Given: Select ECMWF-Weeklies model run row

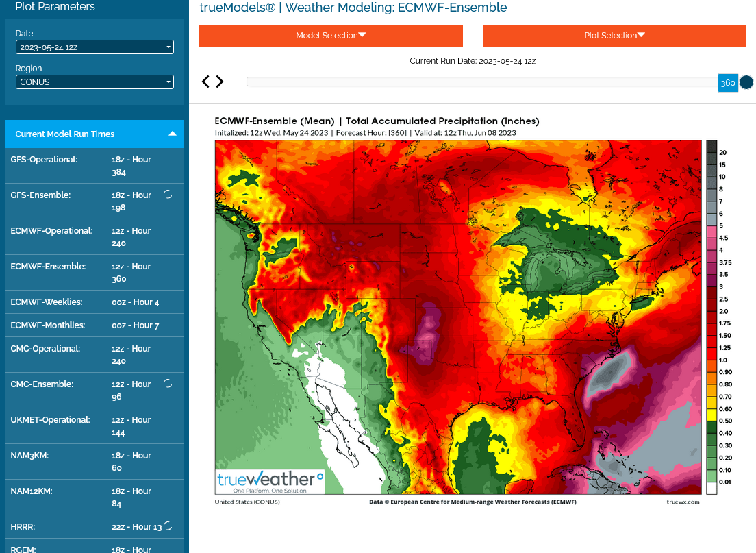Looking at the screenshot, I should 94,302.
